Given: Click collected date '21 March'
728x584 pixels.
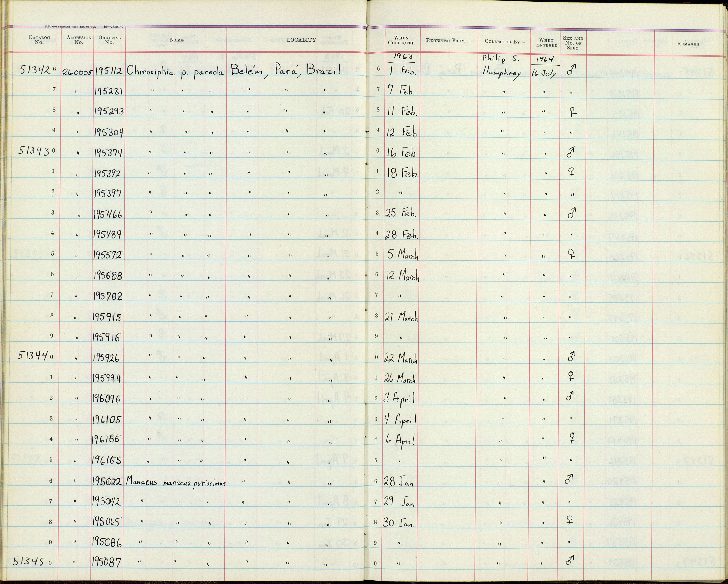Looking at the screenshot, I should click(401, 317).
